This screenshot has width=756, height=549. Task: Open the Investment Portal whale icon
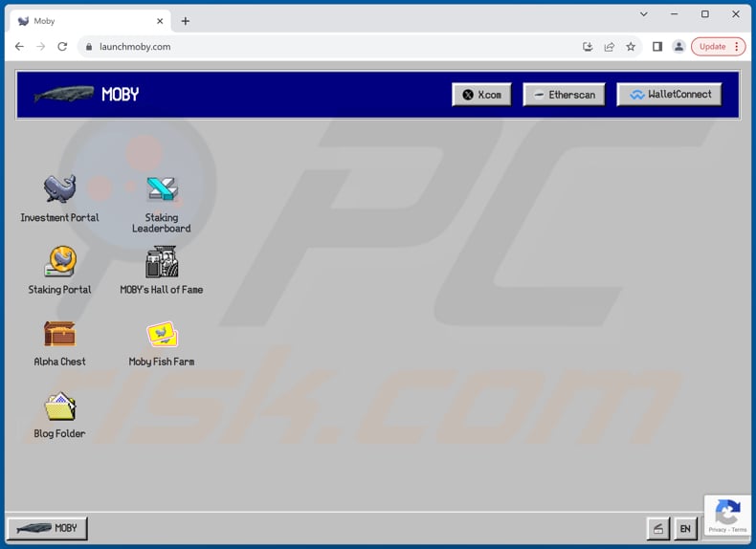[59, 188]
